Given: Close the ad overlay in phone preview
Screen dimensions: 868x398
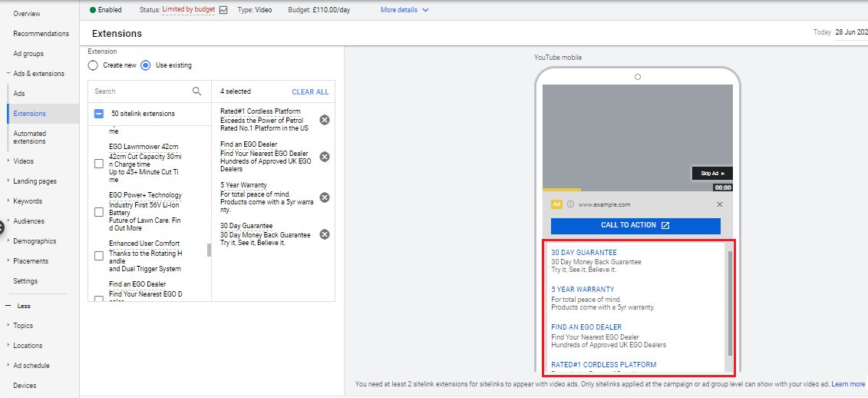Looking at the screenshot, I should (720, 204).
